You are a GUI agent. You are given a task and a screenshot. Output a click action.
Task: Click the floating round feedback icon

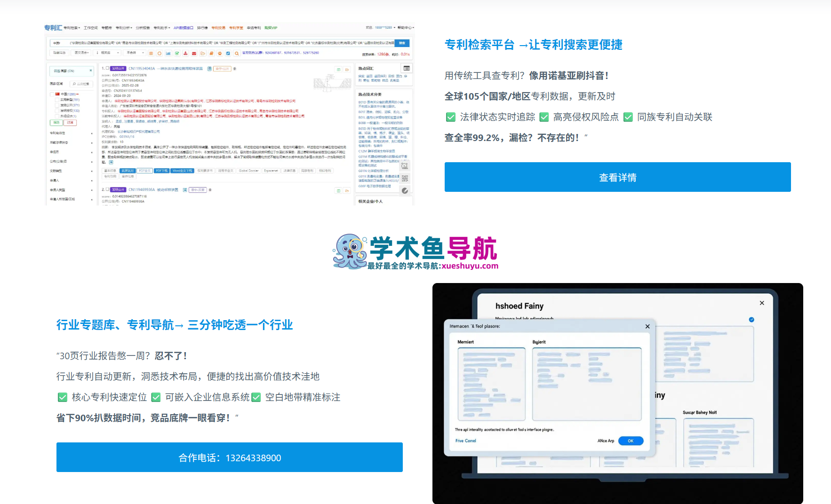tap(405, 191)
